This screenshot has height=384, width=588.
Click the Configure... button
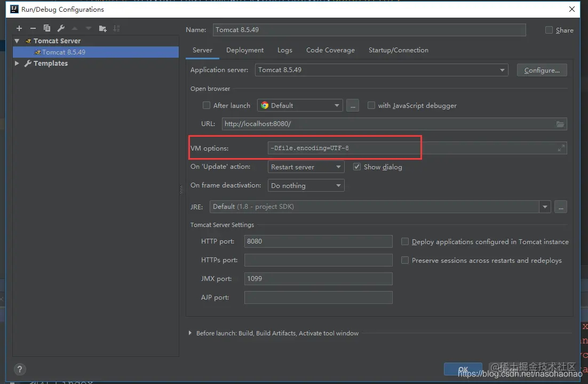[x=542, y=70]
